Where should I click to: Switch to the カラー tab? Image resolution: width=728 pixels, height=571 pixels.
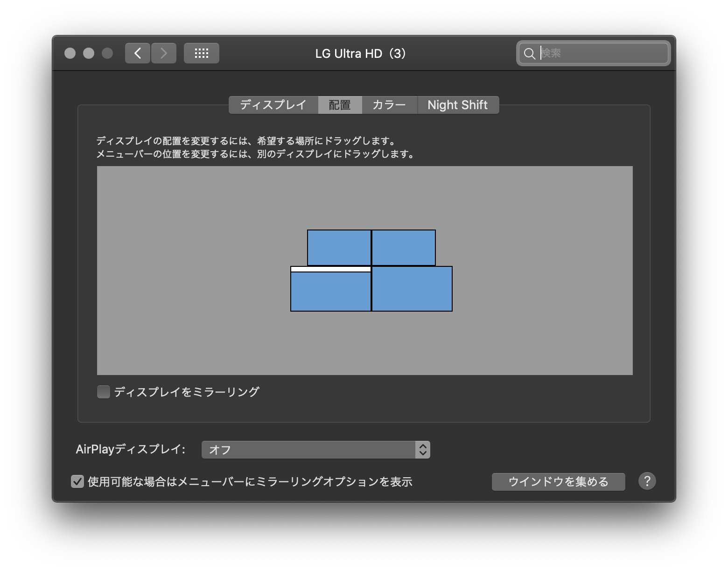click(390, 104)
